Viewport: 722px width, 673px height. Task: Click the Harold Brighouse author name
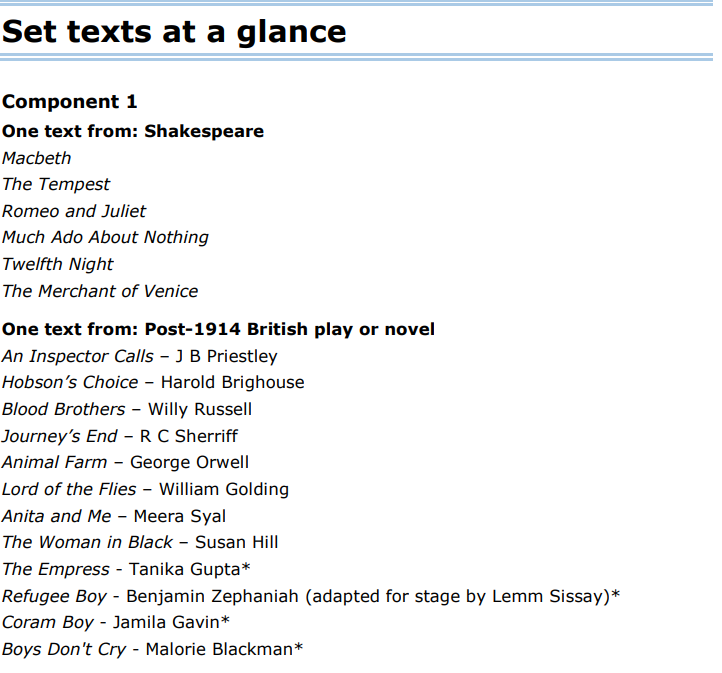click(x=233, y=383)
